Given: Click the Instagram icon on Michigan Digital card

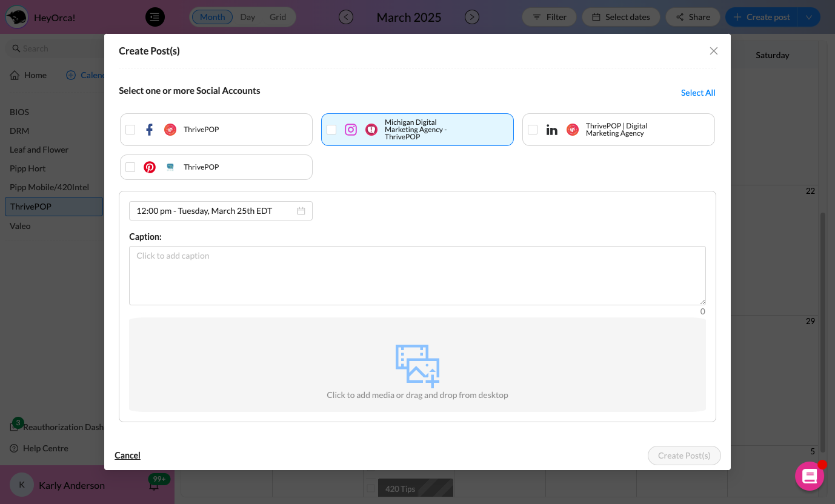Looking at the screenshot, I should pyautogui.click(x=351, y=130).
